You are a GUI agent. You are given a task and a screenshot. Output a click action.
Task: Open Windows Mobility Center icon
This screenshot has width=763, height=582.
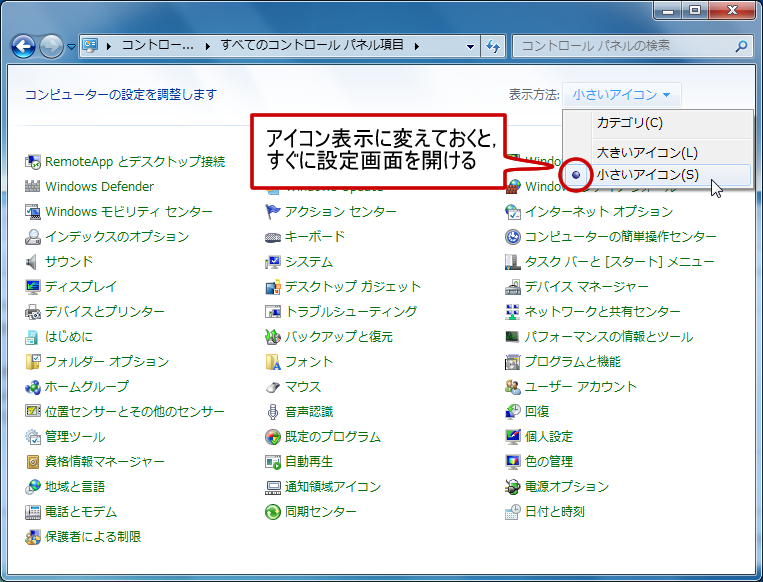pyautogui.click(x=33, y=212)
